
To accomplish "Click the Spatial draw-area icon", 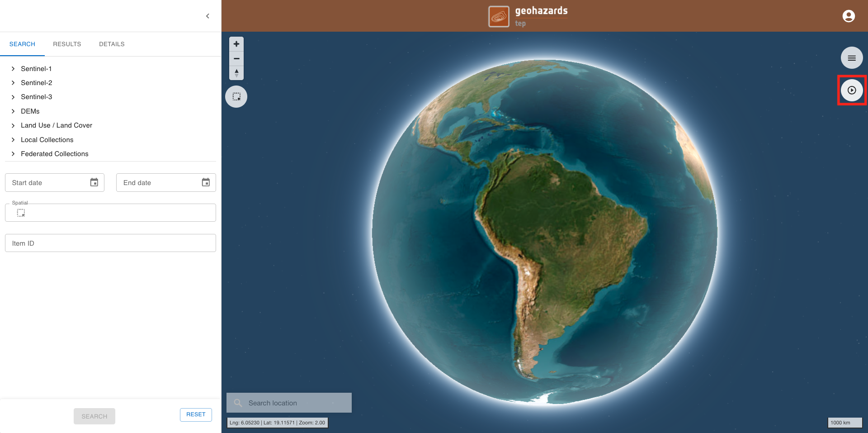I will 21,213.
